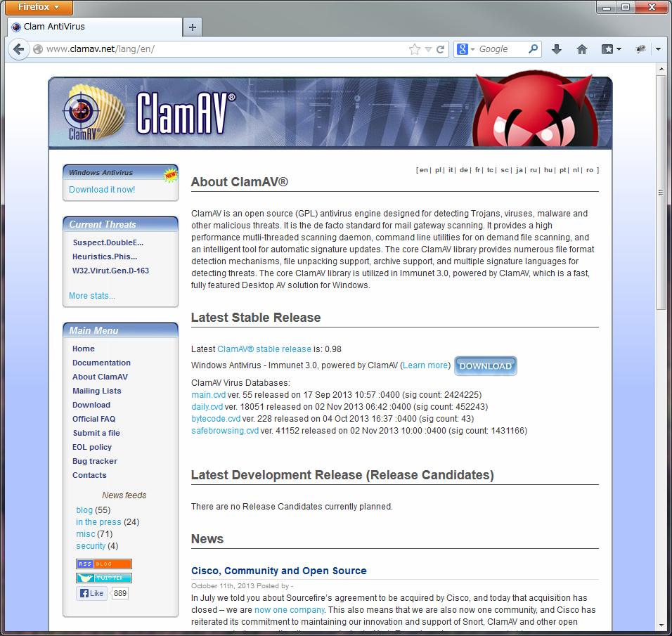Switch language to fr
This screenshot has height=636, width=672.
(x=477, y=171)
